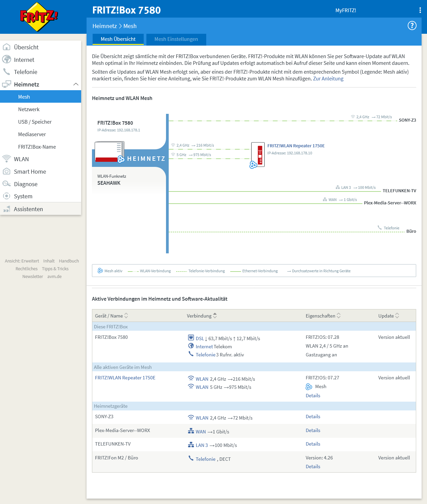The image size is (427, 504).
Task: Open Smart Home from the sidebar
Action: 30,171
